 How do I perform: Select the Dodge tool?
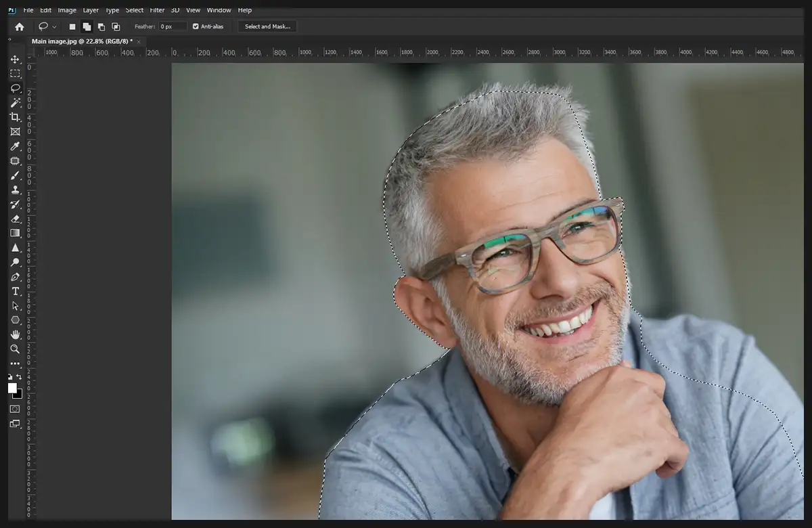point(15,262)
